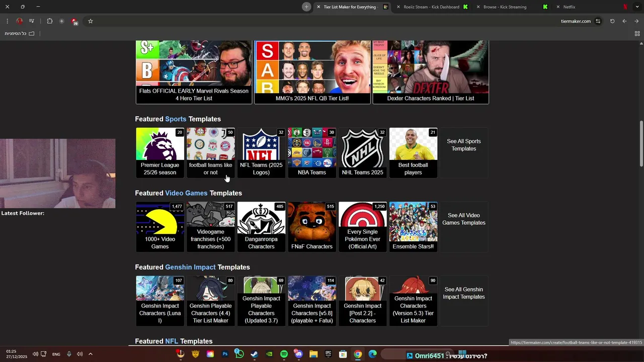Image resolution: width=644 pixels, height=362 pixels.
Task: Open Genshin Playable Characters (4.4) template
Action: coord(211,301)
